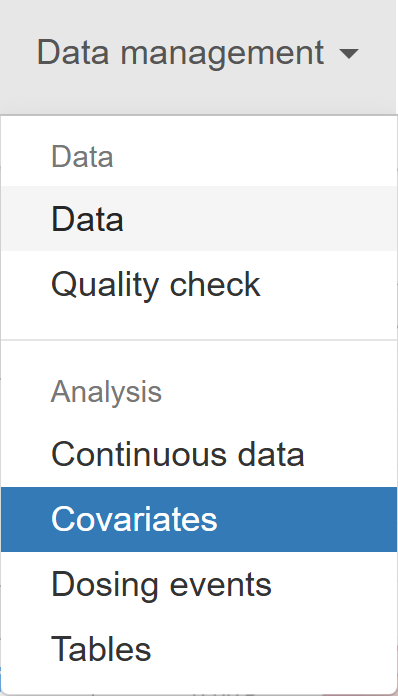Click the light-gray hovered Data row
Image resolution: width=398 pixels, height=696 pixels.
(199, 219)
